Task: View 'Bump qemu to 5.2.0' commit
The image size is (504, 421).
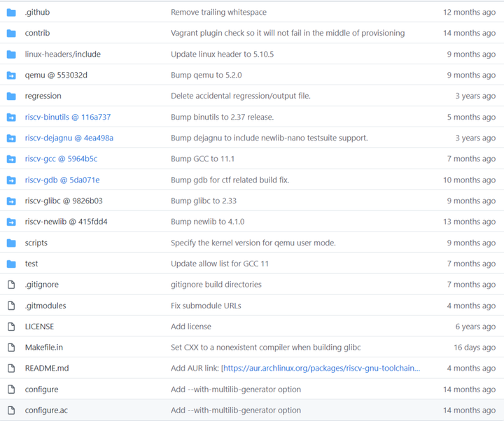Action: point(206,76)
